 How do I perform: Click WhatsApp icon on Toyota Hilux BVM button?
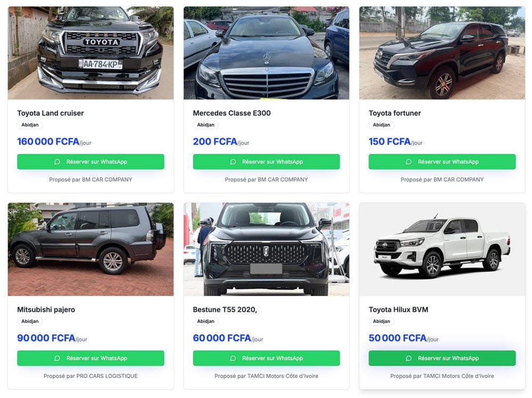(x=409, y=358)
